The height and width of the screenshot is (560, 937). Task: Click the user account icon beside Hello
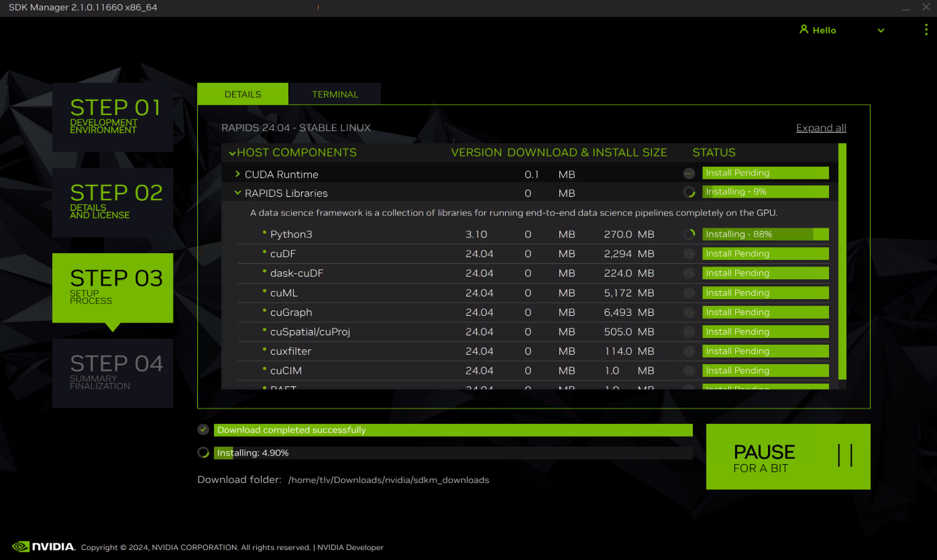tap(804, 30)
